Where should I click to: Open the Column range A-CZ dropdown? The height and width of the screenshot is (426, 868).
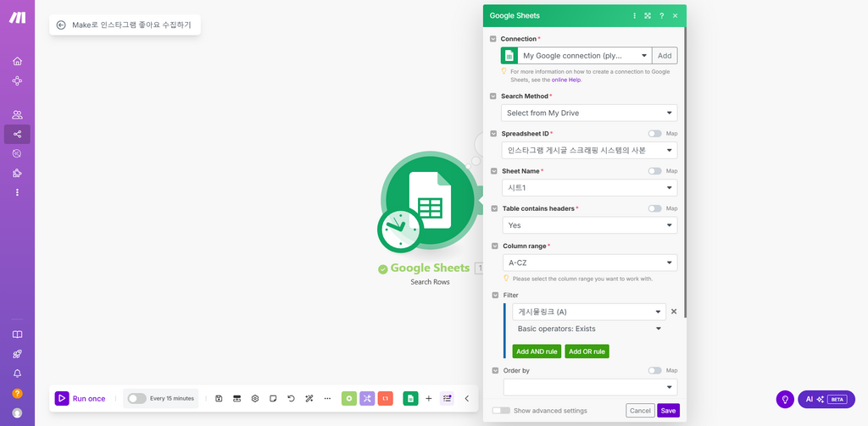(590, 263)
